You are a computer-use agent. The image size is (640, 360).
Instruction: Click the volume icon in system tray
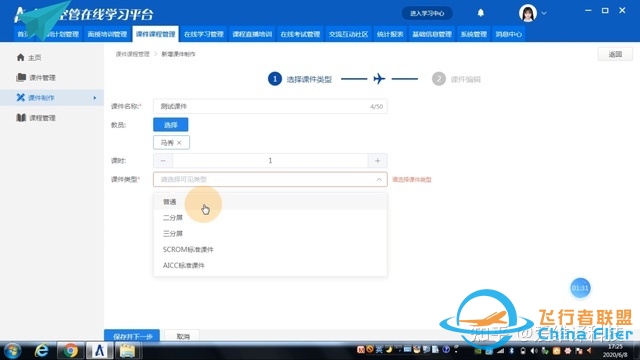pyautogui.click(x=533, y=351)
